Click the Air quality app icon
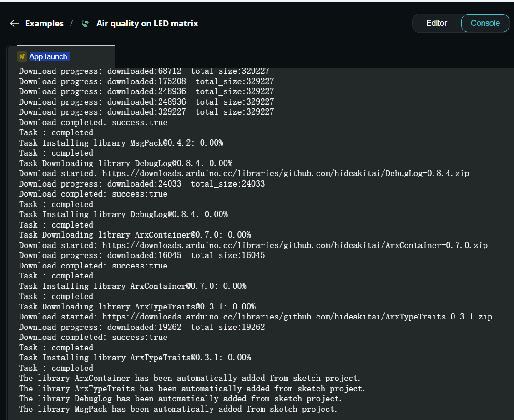 [x=85, y=23]
